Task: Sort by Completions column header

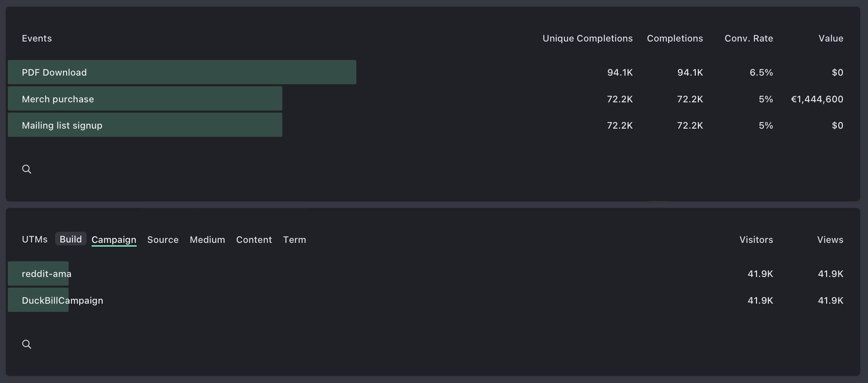Action: pos(675,38)
